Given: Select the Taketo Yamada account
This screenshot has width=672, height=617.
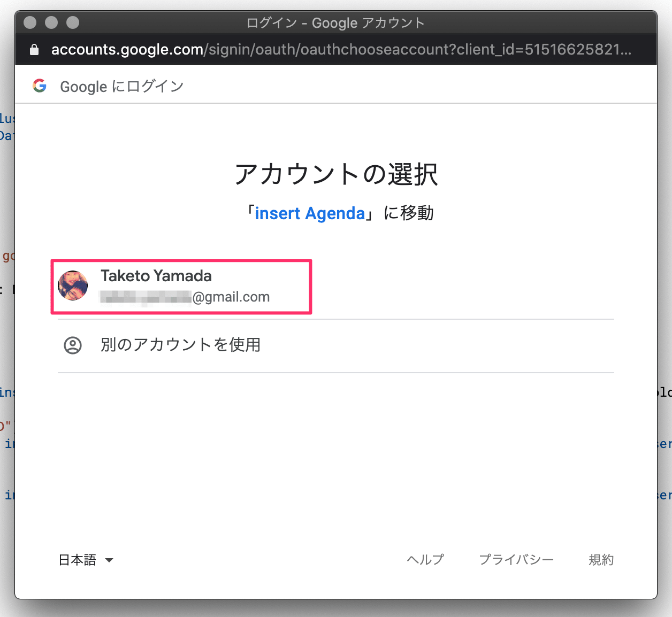Looking at the screenshot, I should pyautogui.click(x=335, y=287).
